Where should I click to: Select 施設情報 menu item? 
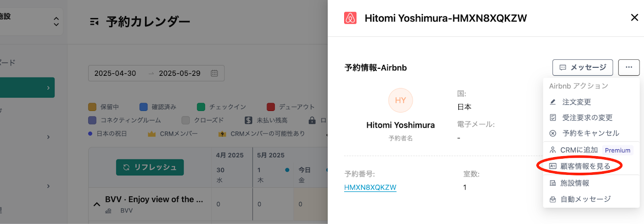coord(575,183)
